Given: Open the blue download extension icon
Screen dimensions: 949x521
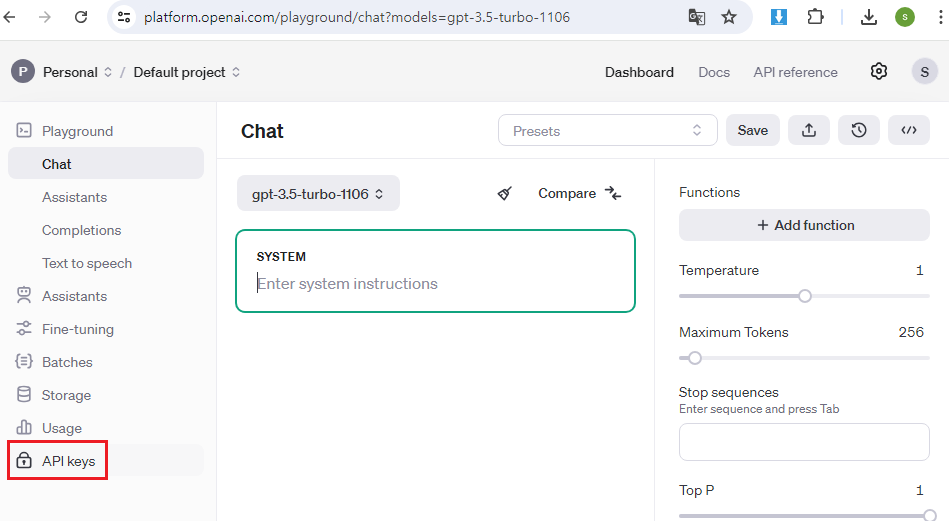Looking at the screenshot, I should pyautogui.click(x=779, y=17).
